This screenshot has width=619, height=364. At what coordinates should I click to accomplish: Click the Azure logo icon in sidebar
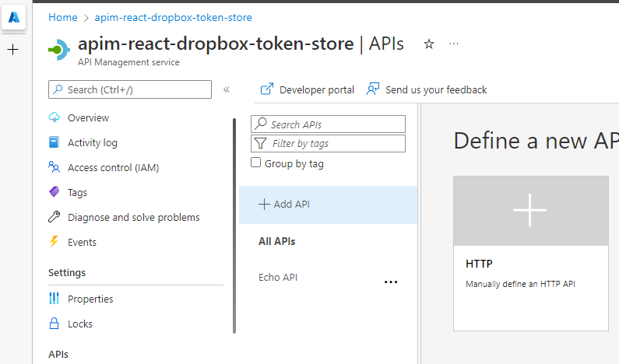pos(14,17)
